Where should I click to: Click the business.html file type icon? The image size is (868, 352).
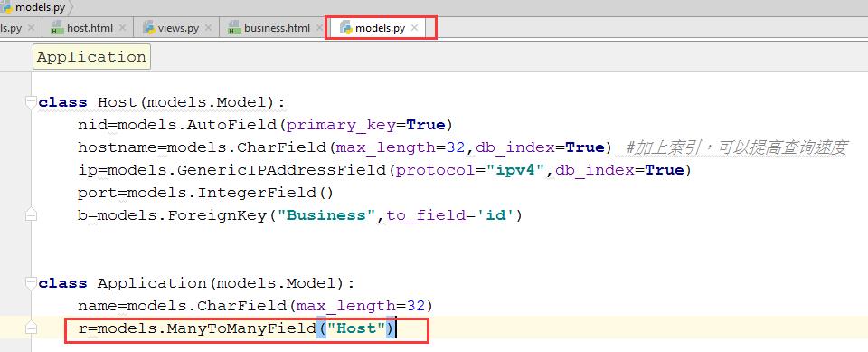(x=235, y=28)
